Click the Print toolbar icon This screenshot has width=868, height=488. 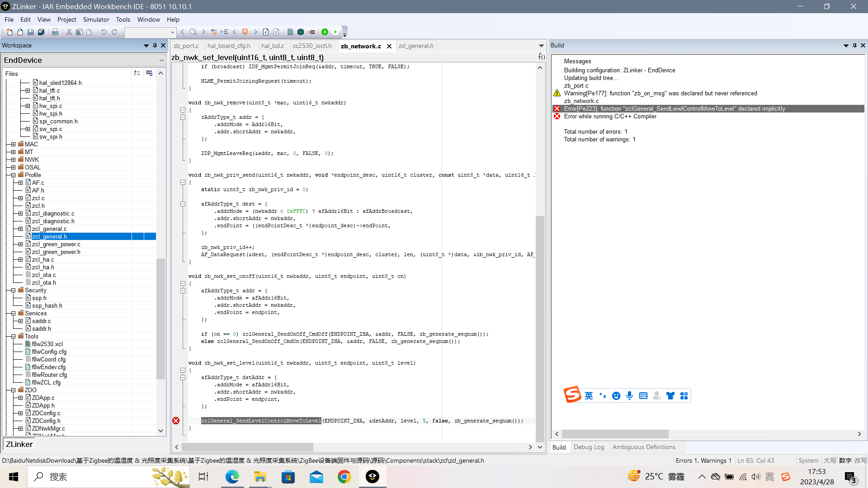(x=55, y=32)
